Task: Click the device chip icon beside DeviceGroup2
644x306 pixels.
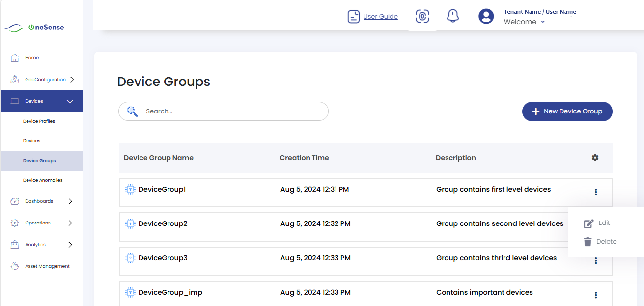Action: click(x=130, y=223)
